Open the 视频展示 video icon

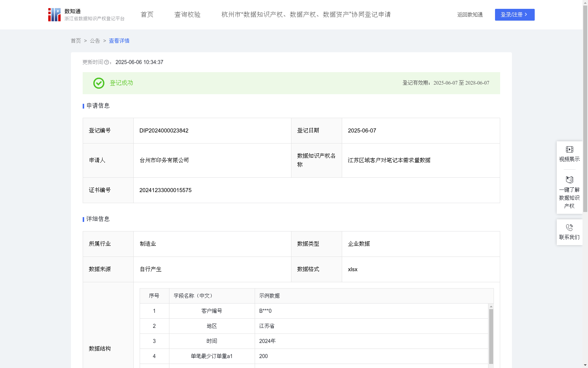point(569,149)
